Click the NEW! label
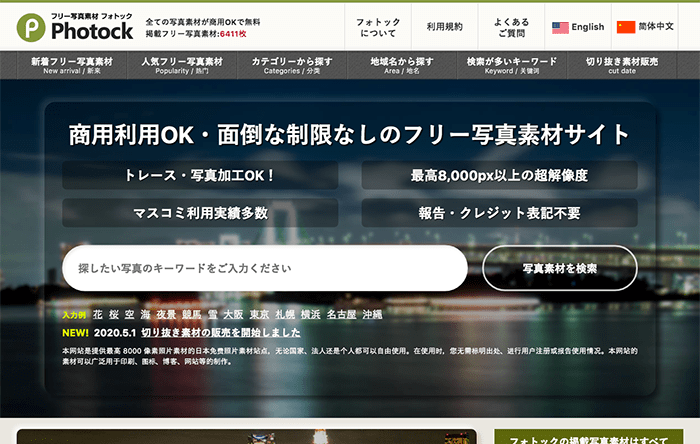Screen dimensions: 700x444 click(x=75, y=333)
